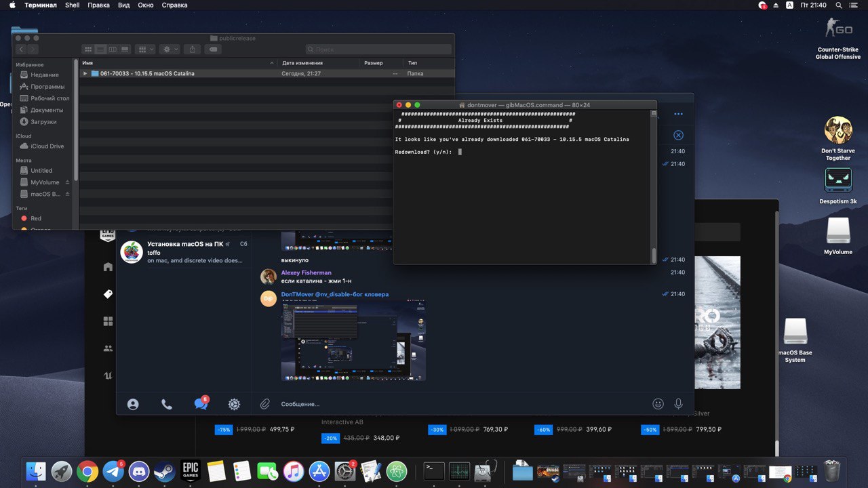
Task: Click Epic Games friends icon
Action: pos(108,348)
